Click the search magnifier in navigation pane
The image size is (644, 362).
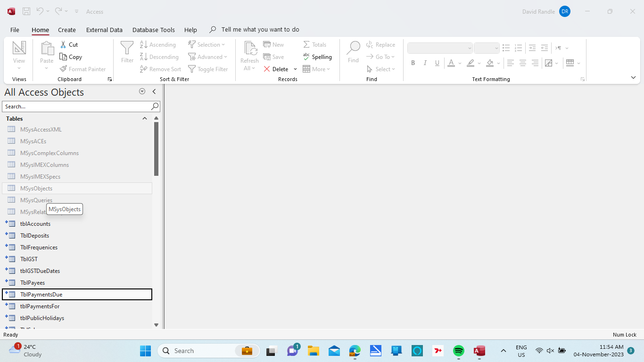tap(155, 107)
